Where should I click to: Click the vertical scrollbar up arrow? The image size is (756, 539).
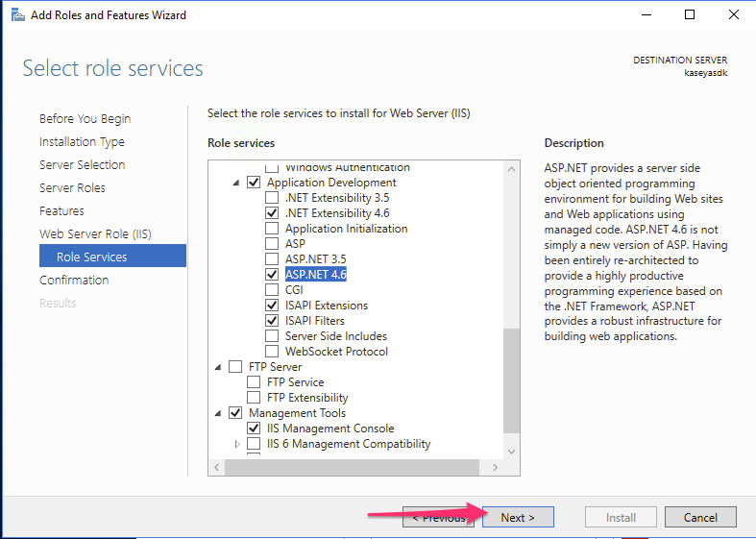(512, 169)
